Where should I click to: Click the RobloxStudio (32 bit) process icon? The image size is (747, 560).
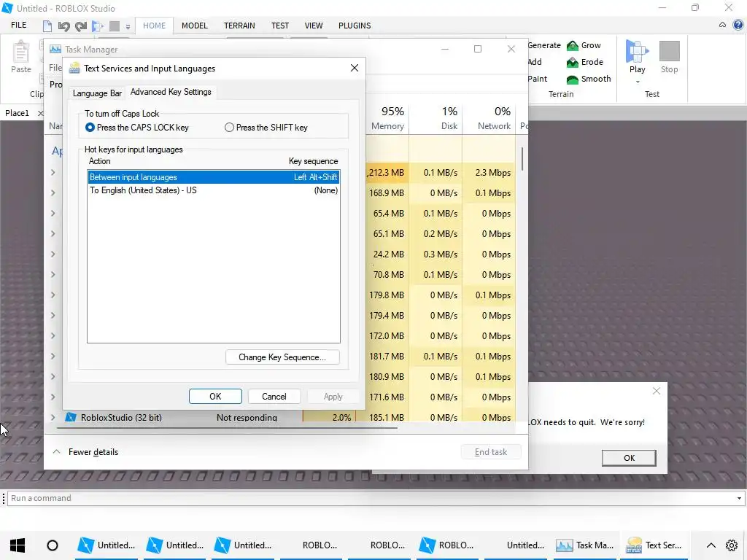[x=71, y=417]
